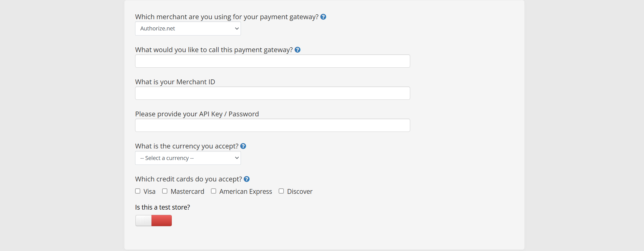Enable the Mastercard checkbox
This screenshot has height=251, width=644.
tap(165, 191)
